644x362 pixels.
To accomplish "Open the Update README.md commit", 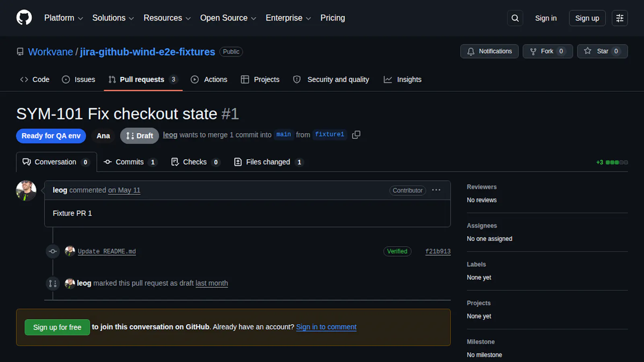I will [107, 251].
